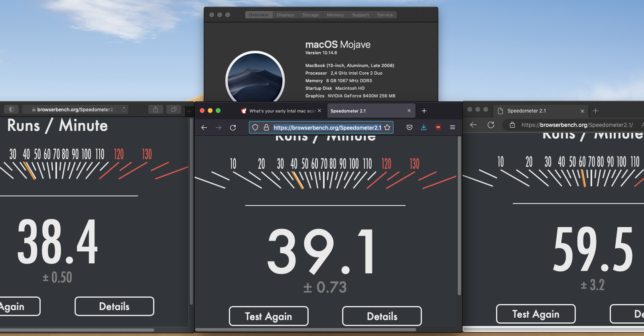Click the right browser's address bar padlock
This screenshot has height=336, width=644.
point(512,125)
